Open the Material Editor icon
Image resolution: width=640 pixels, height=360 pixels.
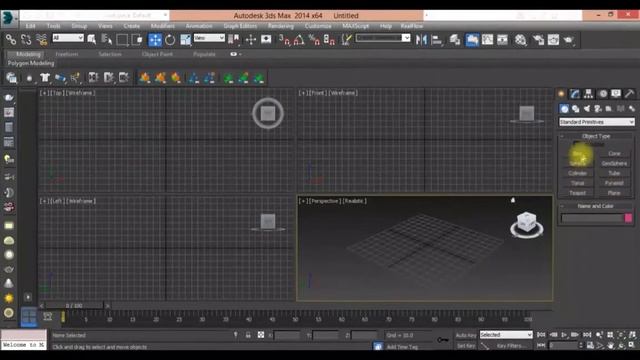[x=520, y=40]
